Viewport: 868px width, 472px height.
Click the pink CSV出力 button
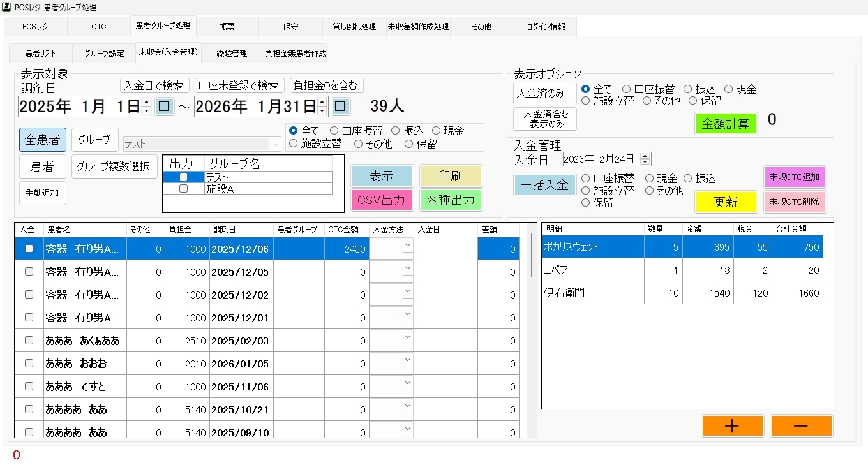click(382, 200)
